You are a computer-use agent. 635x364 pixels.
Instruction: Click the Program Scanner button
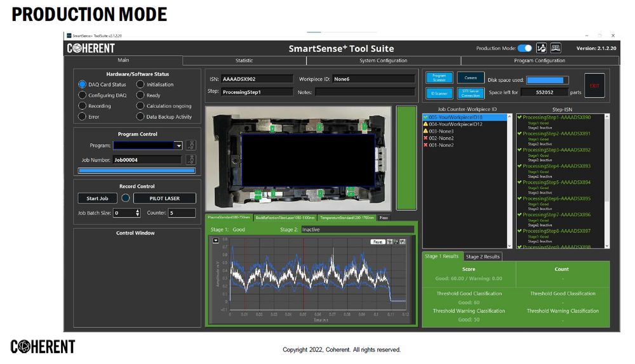point(439,77)
